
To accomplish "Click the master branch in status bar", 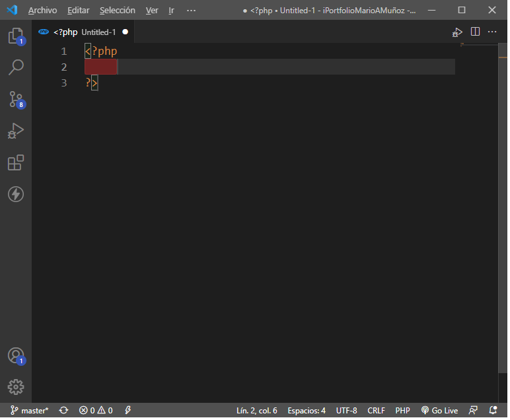I will click(30, 410).
